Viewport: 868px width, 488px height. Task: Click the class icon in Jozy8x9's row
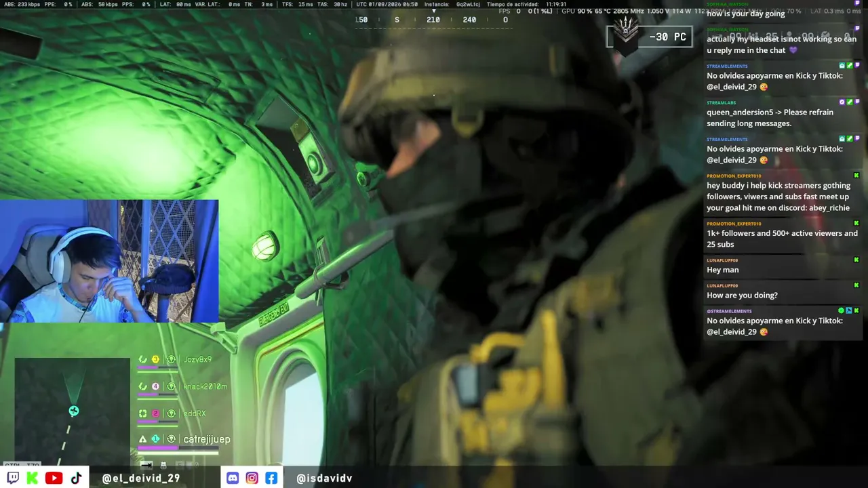(142, 359)
